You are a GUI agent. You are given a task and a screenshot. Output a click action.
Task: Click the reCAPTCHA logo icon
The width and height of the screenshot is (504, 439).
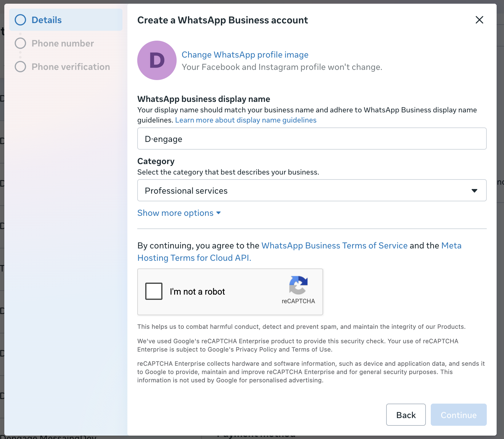click(x=298, y=285)
